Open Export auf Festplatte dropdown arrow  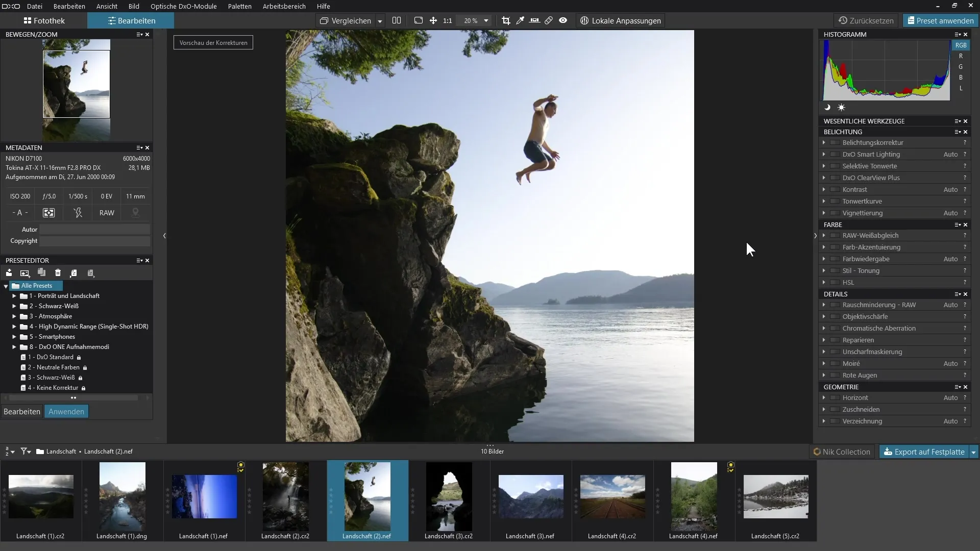pyautogui.click(x=973, y=452)
